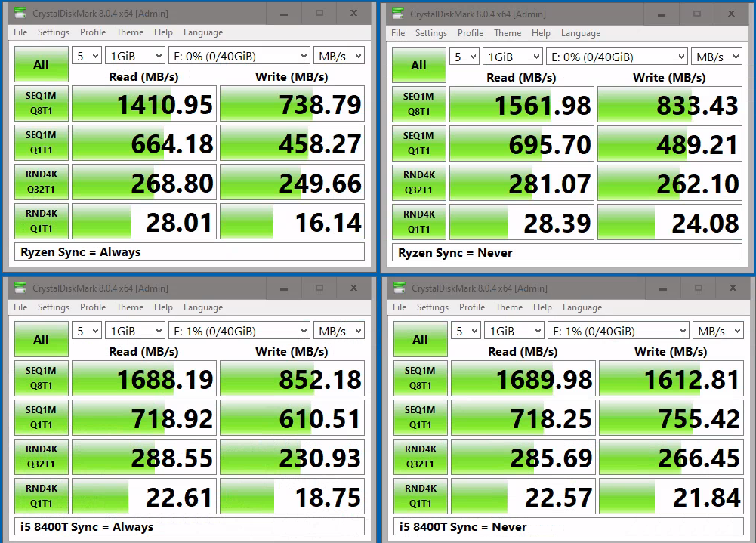756x543 pixels.
Task: Start RND4K Q1T1 test in i5 8400T Sync Always window
Action: (42, 495)
